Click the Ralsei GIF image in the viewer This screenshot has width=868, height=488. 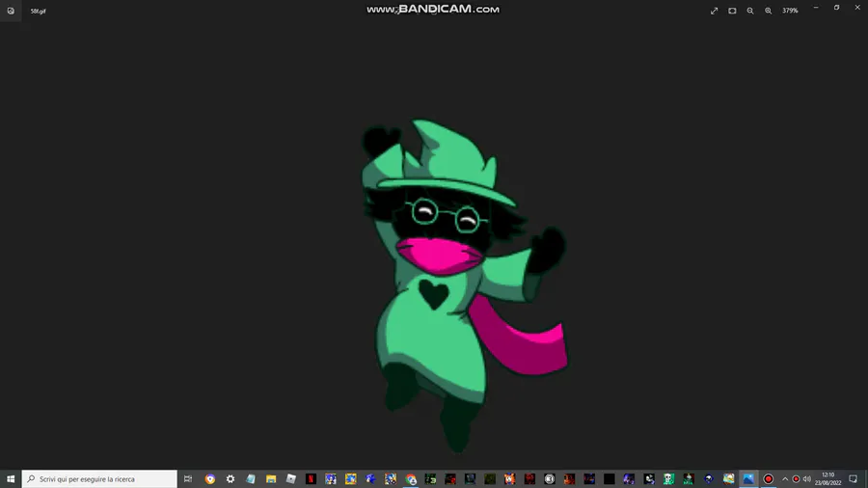[464, 286]
